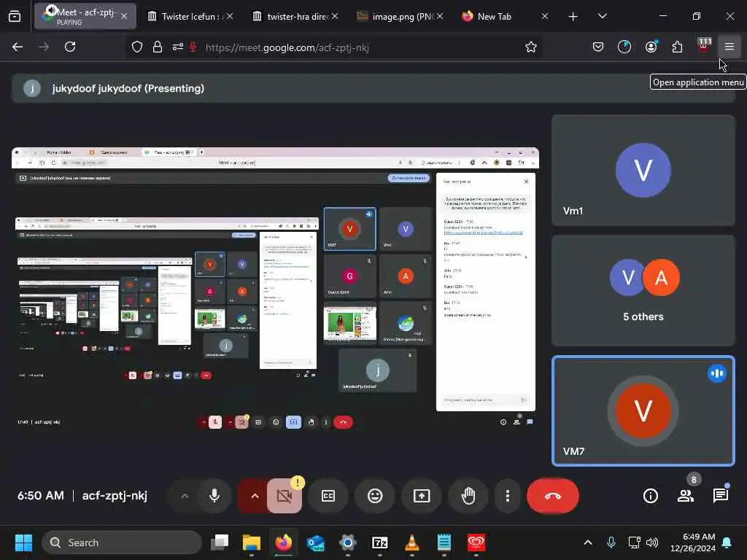Click the taskbar Search box
Screen dimensions: 747x560
point(122,542)
